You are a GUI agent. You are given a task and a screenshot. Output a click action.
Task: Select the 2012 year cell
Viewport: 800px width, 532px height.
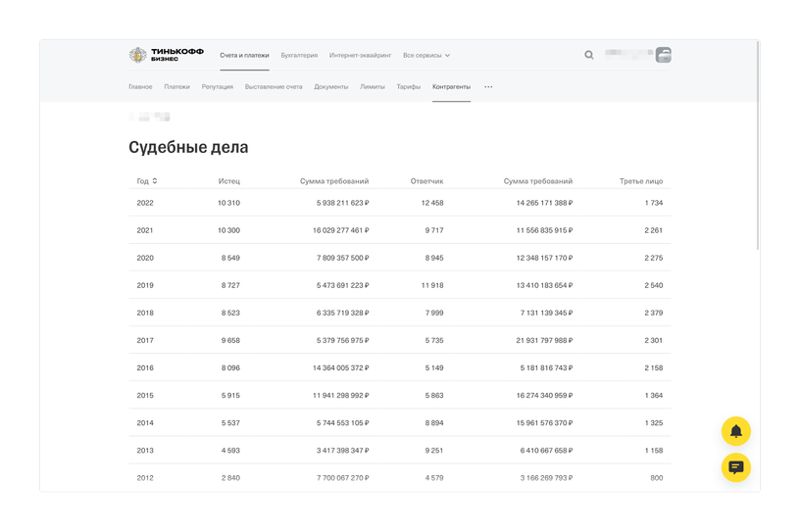click(x=145, y=478)
